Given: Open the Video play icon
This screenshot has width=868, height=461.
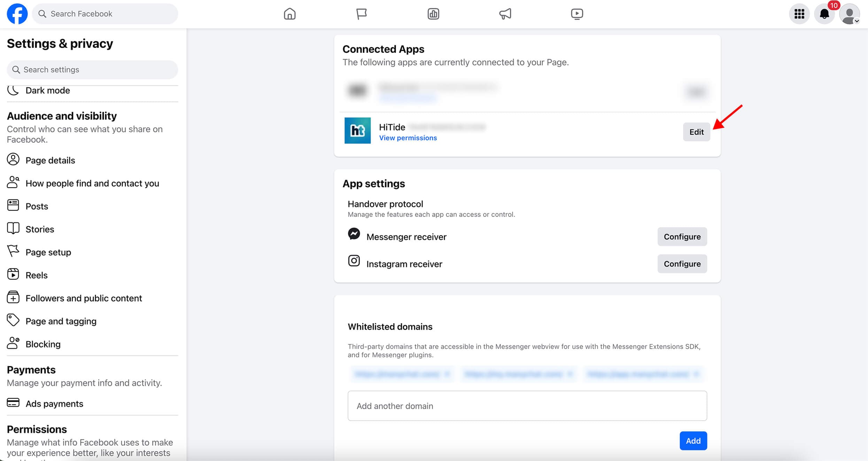Looking at the screenshot, I should 577,14.
